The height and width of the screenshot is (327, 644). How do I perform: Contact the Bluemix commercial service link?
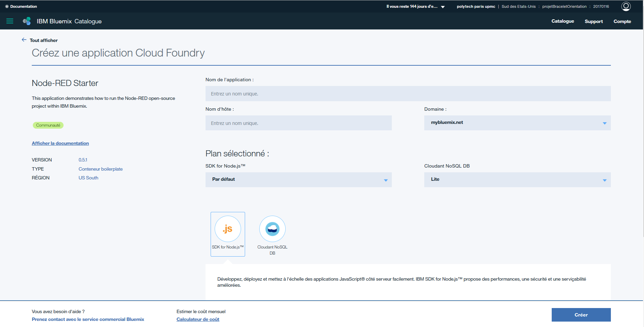[x=88, y=319]
